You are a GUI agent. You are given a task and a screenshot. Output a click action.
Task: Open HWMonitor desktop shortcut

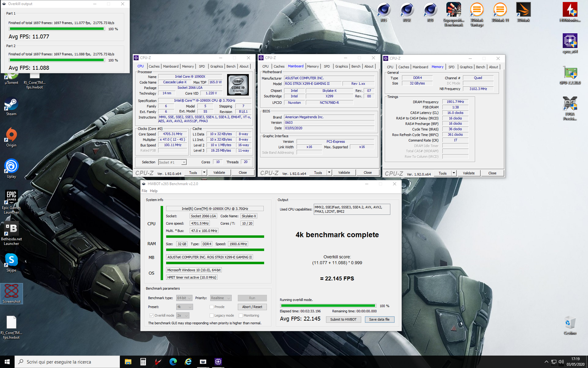(570, 12)
